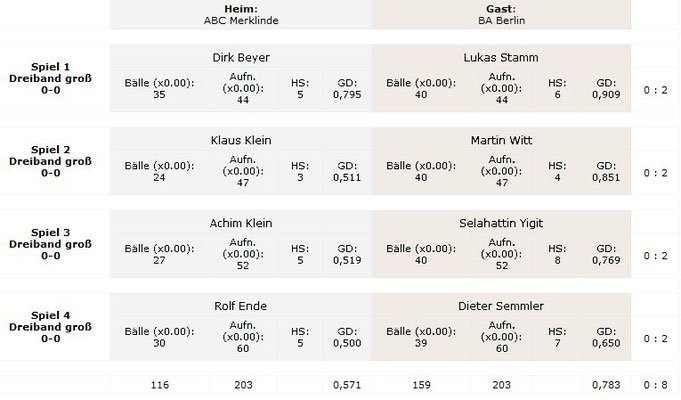Viewport: 681px width, 400px height.
Task: Select Selahattin Yigit in Spiel 3
Action: (501, 223)
